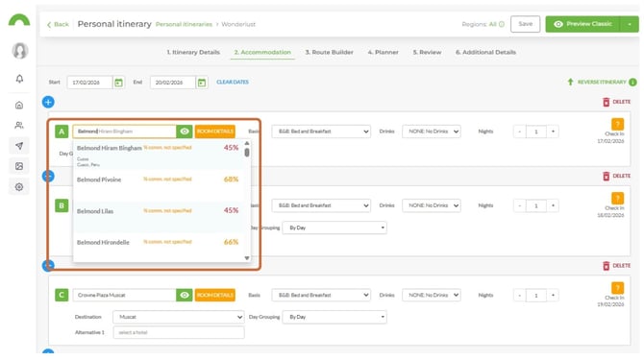Open Day Grouping dropdown in row C
The width and height of the screenshot is (644, 360).
point(334,317)
